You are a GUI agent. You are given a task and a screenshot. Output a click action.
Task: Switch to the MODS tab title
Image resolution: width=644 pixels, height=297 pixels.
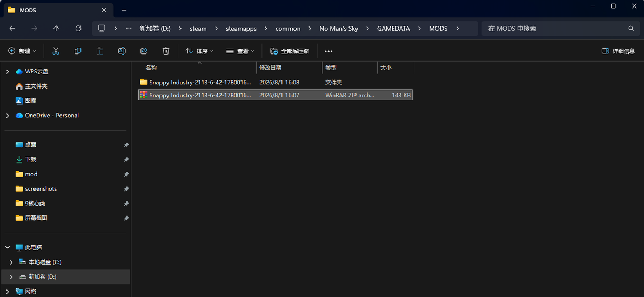[28, 10]
